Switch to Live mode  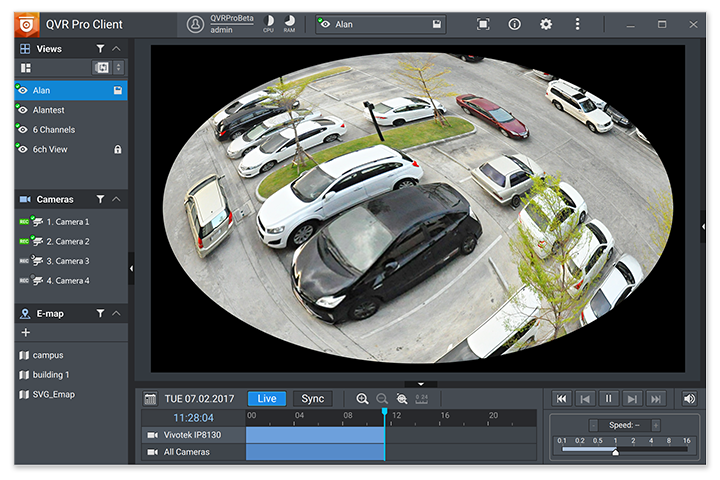tap(267, 399)
